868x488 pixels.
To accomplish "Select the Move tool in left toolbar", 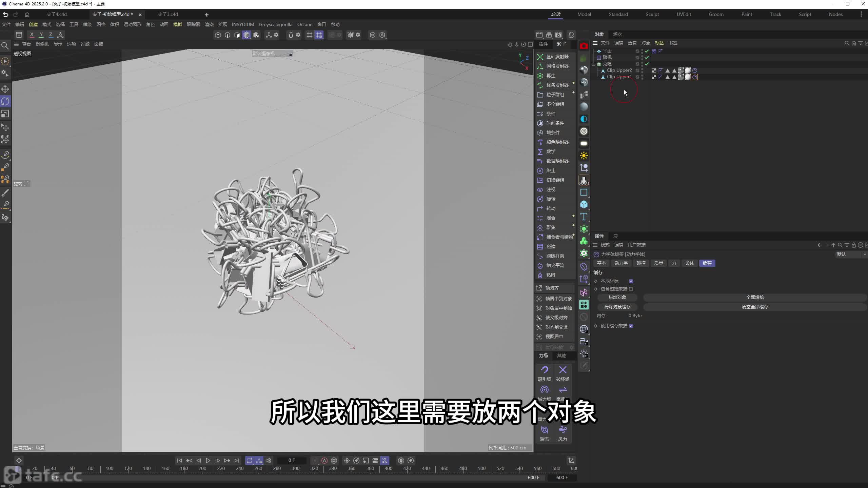I will click(5, 89).
